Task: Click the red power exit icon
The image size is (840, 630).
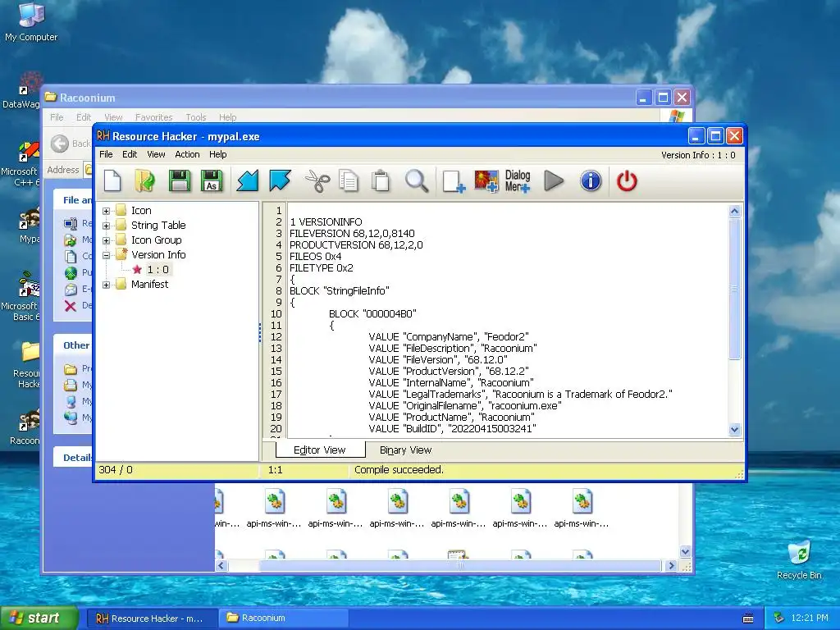Action: click(x=627, y=180)
